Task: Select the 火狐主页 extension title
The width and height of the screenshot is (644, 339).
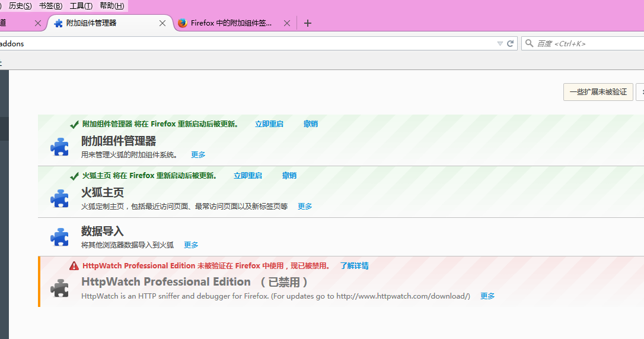Action: (103, 192)
